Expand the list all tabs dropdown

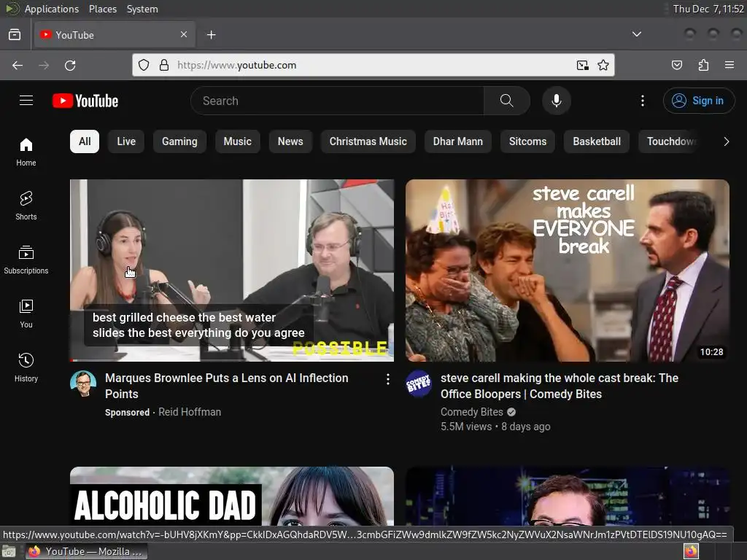coord(636,34)
